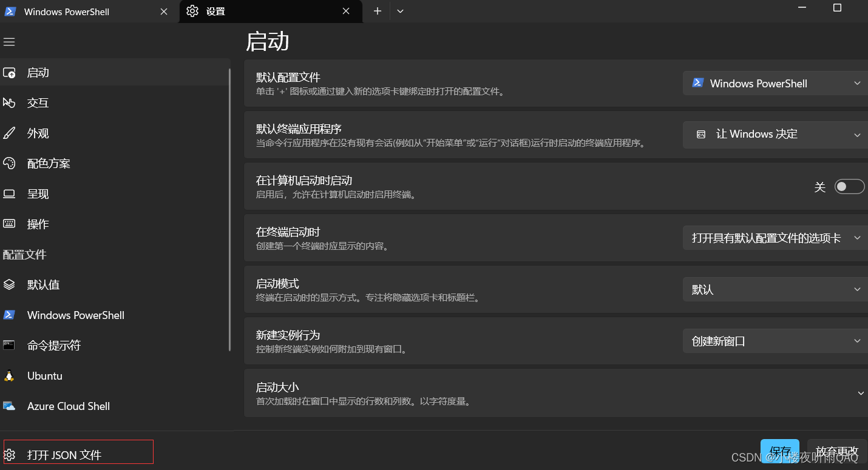The height and width of the screenshot is (470, 868).
Task: Click the PowerShell icon in 默认配置文件 dropdown
Action: [x=698, y=83]
